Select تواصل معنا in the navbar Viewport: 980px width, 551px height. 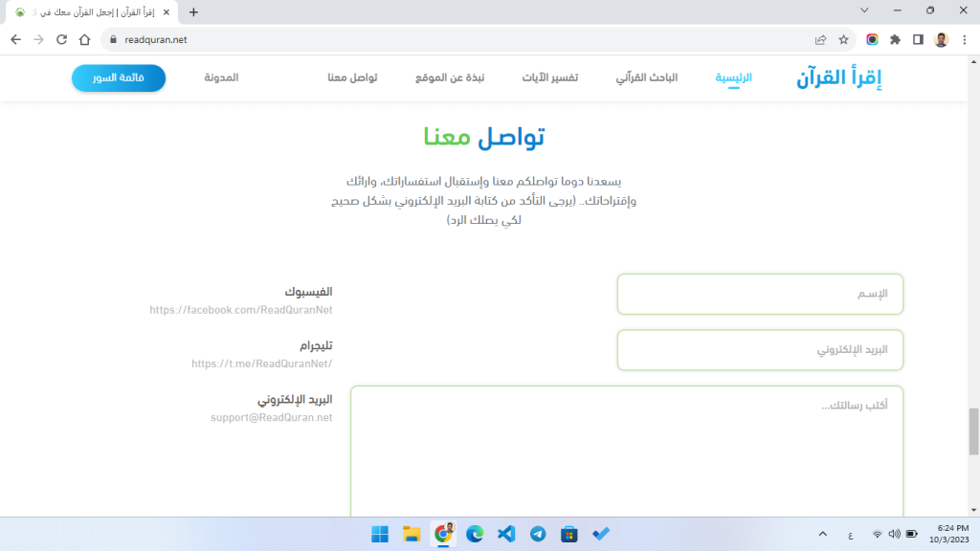click(352, 77)
